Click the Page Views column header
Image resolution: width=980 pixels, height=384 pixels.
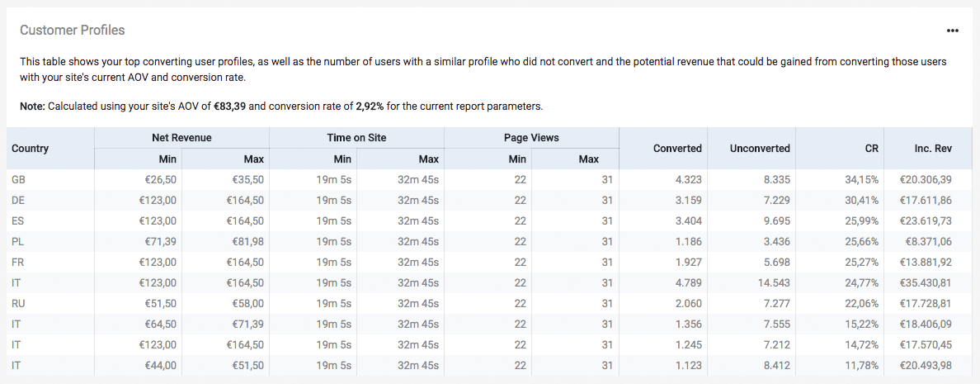pyautogui.click(x=531, y=138)
